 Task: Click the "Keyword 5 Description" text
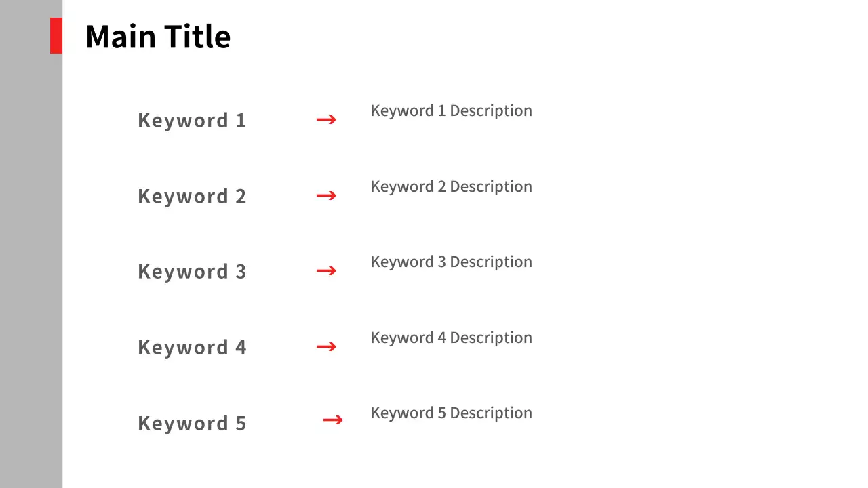click(x=451, y=413)
